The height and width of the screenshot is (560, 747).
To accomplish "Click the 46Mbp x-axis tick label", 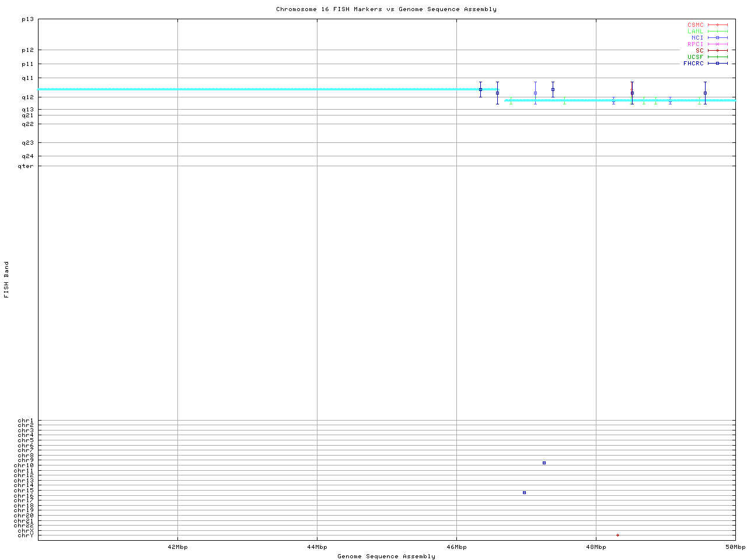I will point(456,547).
